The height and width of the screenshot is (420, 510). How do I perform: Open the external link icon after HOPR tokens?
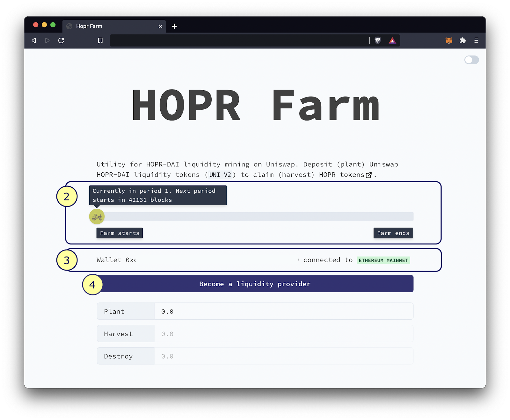(x=369, y=175)
